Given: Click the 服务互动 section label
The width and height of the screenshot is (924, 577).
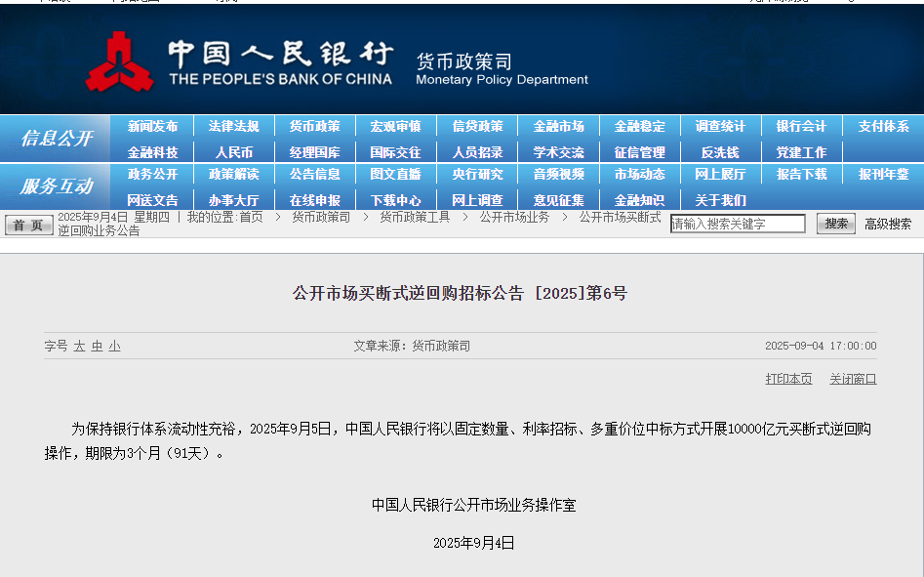Looking at the screenshot, I should (57, 186).
